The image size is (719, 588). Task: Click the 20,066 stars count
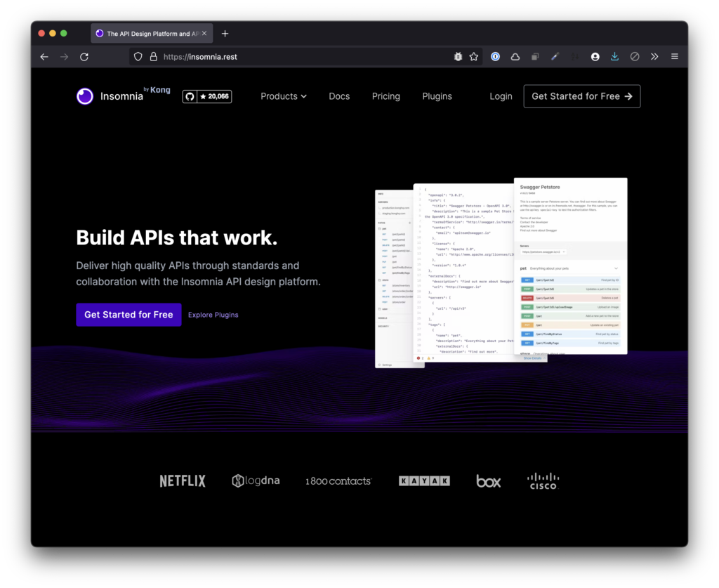coord(214,96)
